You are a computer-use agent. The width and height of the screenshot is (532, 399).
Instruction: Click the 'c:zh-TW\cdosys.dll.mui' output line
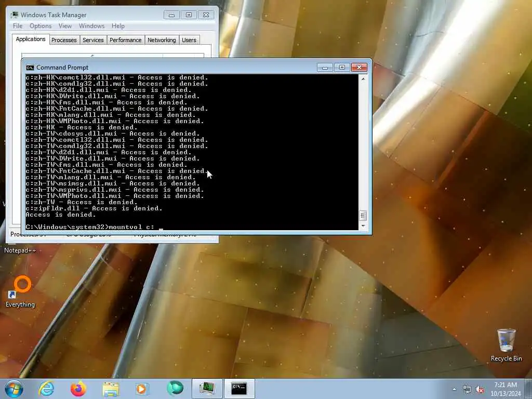tap(113, 134)
